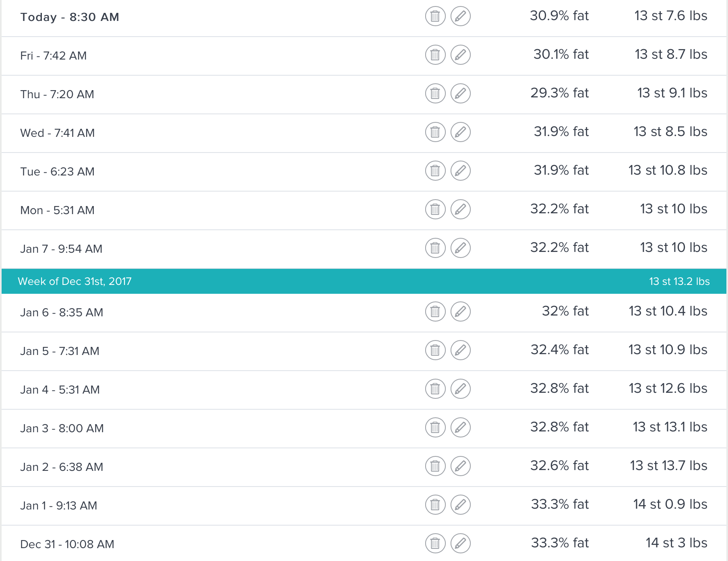
Task: Delete the Dec 31 10:08 AM entry
Action: pyautogui.click(x=435, y=544)
